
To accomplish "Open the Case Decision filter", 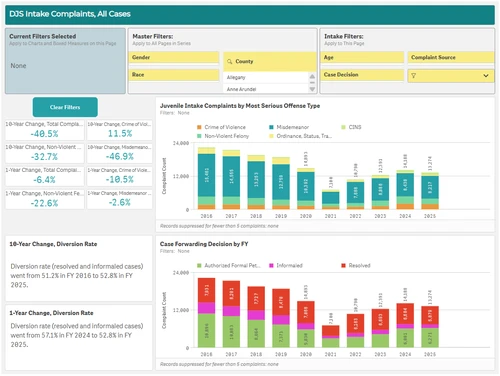I will 362,75.
